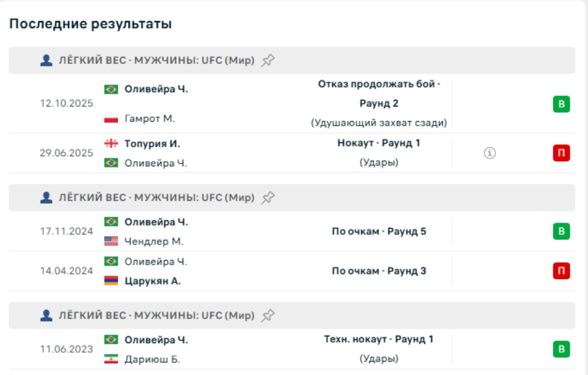Select fighter Дариюш Б.
The image size is (588, 375).
152,359
